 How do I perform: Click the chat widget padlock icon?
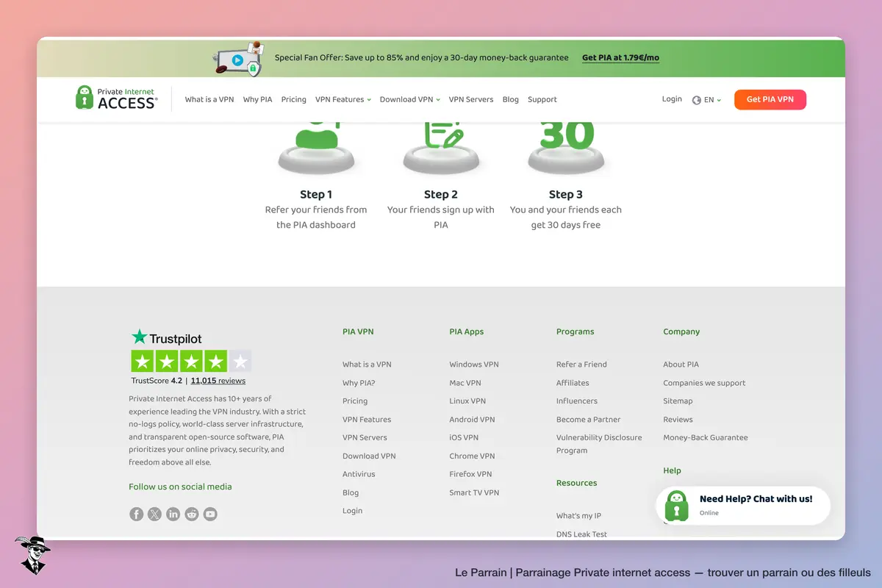point(676,506)
